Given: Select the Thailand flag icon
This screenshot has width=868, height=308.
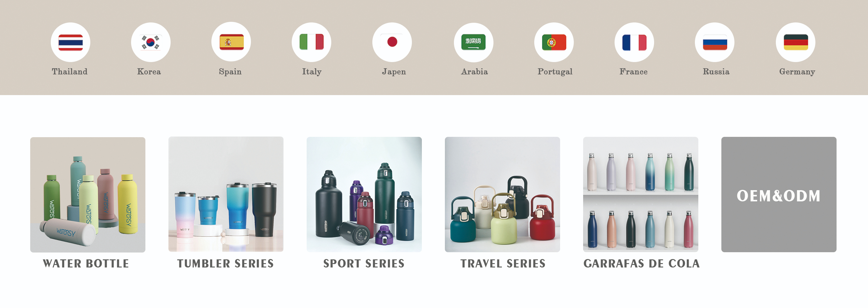Looking at the screenshot, I should point(70,42).
